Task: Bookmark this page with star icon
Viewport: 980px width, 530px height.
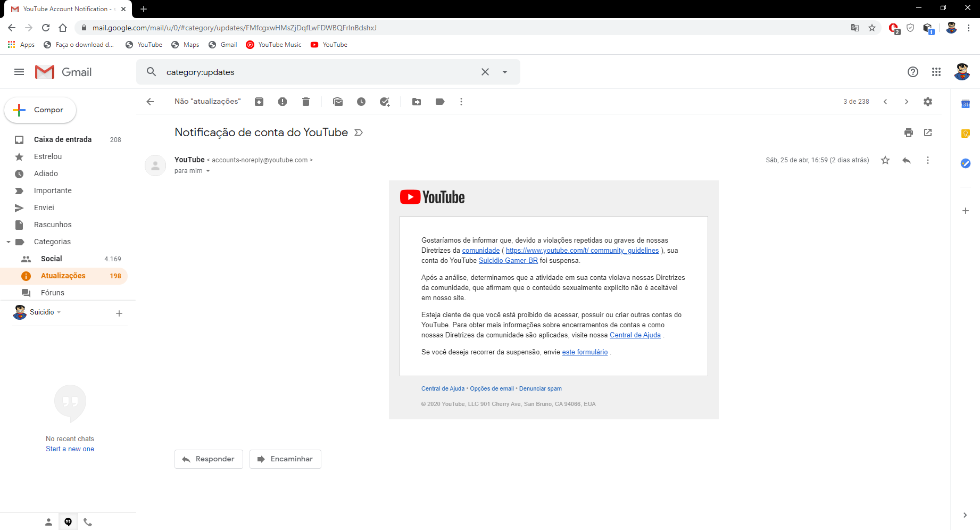Action: 872,28
